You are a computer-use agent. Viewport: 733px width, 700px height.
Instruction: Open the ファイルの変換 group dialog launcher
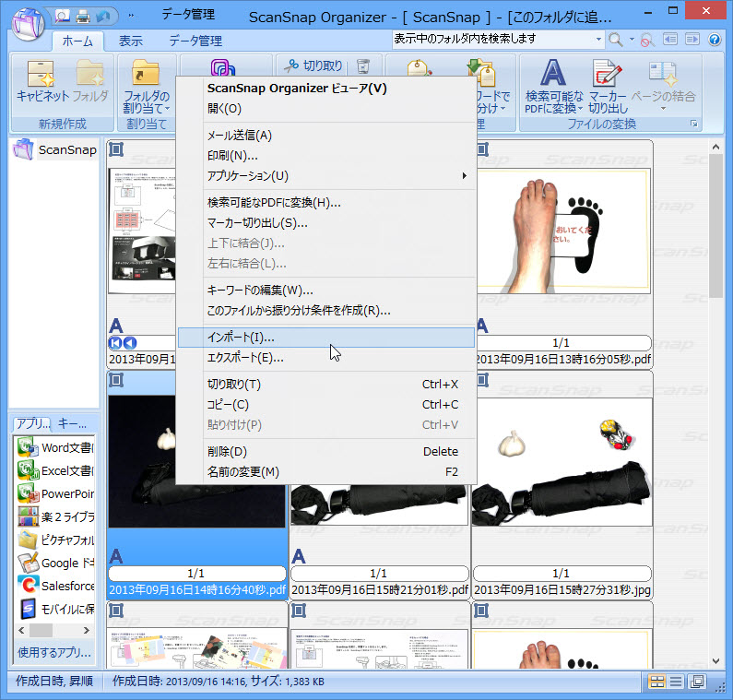coord(694,124)
